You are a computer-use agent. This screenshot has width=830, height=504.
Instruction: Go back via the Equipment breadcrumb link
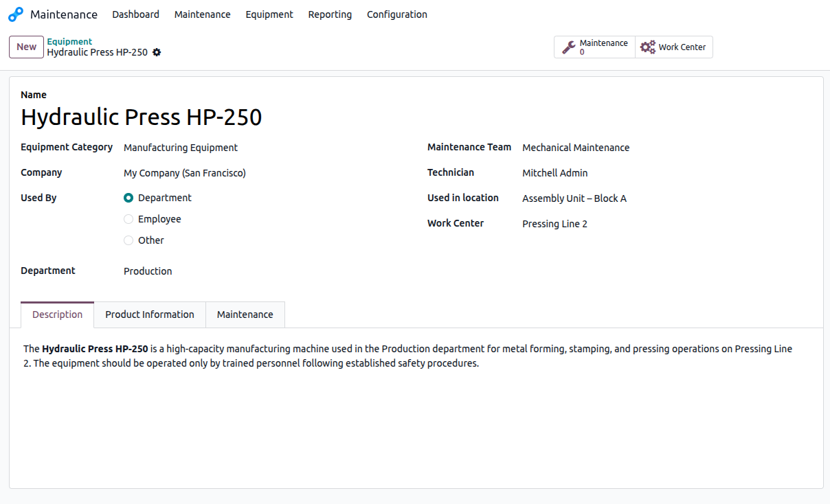tap(69, 42)
